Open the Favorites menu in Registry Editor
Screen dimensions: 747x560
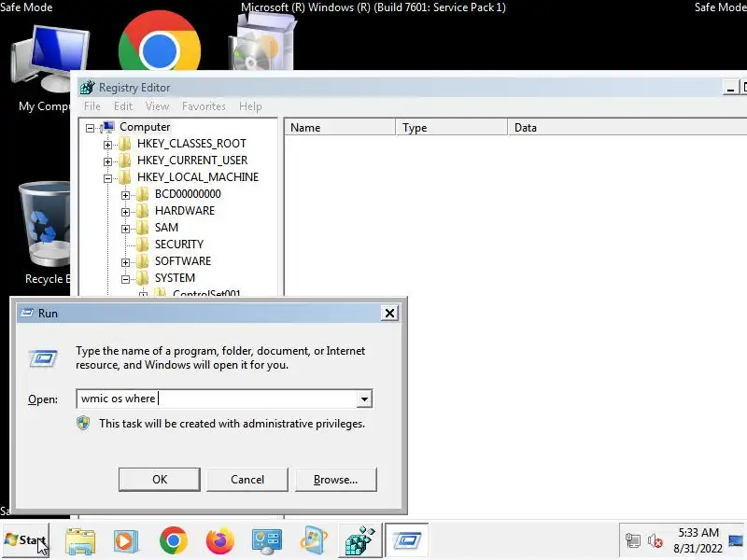(x=204, y=106)
